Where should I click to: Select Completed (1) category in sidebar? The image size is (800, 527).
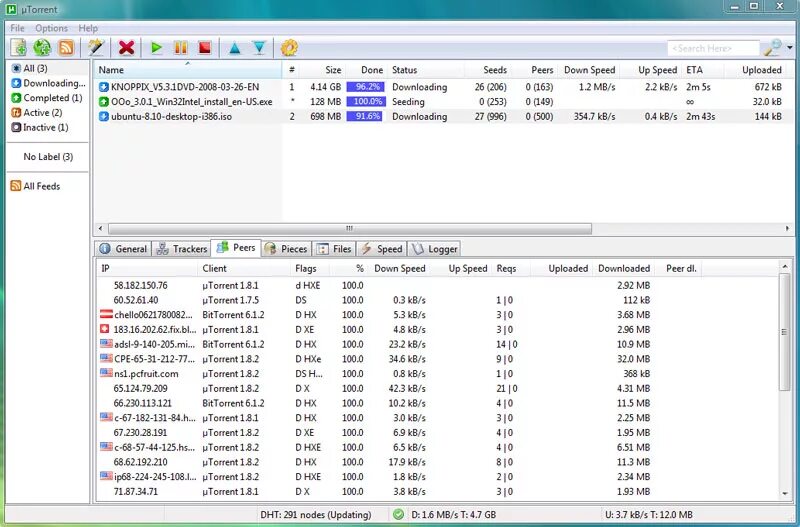(47, 98)
